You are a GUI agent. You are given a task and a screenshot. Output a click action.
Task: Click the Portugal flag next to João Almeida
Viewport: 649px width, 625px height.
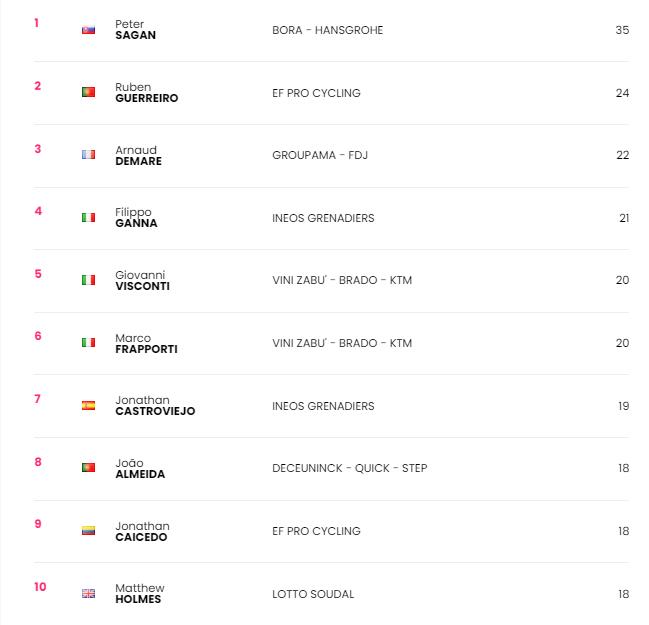click(88, 468)
